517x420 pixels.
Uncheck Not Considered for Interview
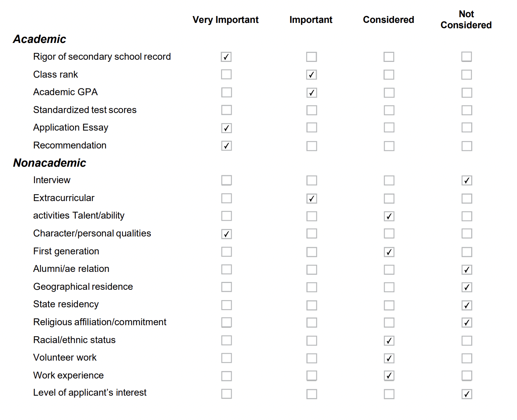[x=467, y=180]
